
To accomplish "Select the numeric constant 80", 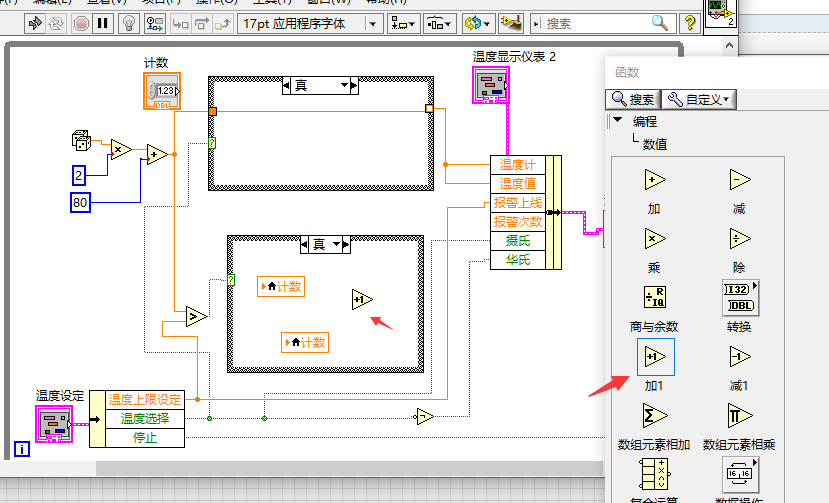I will (x=80, y=203).
